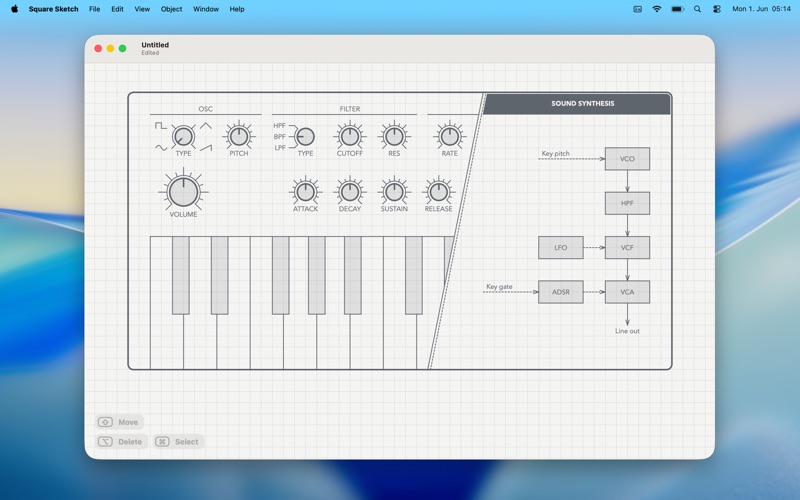Click the FILTER TYPE knob
Screen dimensions: 800x500
click(x=305, y=137)
